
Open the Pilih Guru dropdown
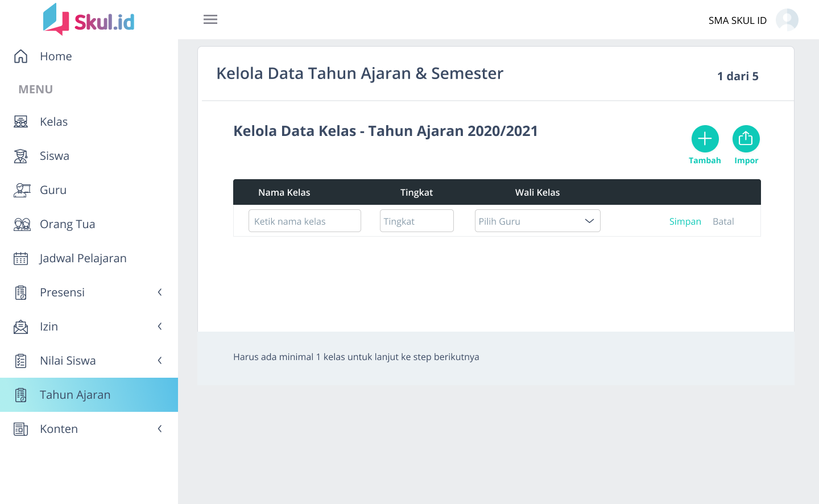tap(537, 221)
